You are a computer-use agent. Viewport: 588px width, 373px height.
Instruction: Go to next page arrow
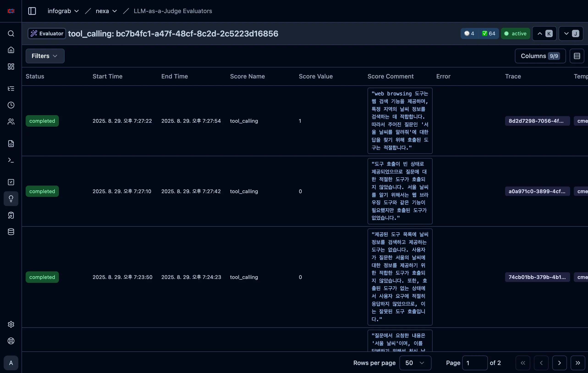point(559,363)
